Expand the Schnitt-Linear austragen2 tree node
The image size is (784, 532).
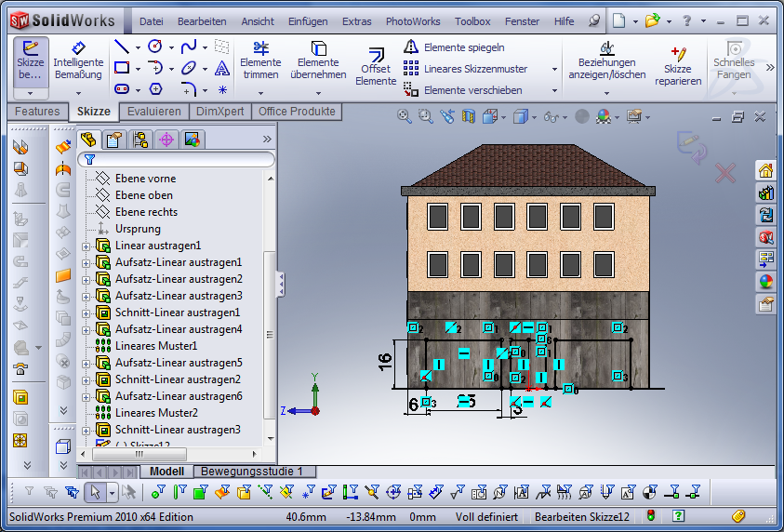tap(86, 380)
